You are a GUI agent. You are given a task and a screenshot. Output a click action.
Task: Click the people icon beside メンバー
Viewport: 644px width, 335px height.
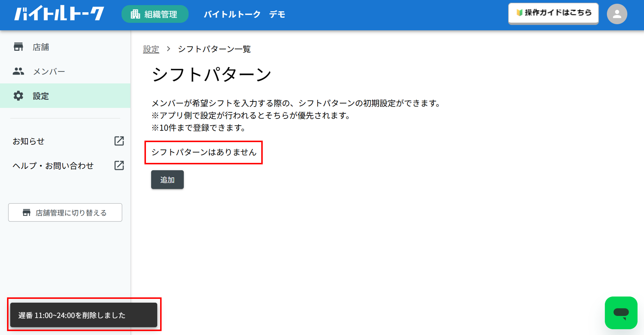pos(18,71)
